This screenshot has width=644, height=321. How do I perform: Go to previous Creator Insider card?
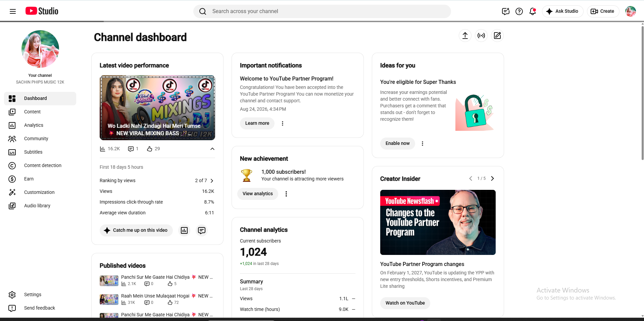470,178
